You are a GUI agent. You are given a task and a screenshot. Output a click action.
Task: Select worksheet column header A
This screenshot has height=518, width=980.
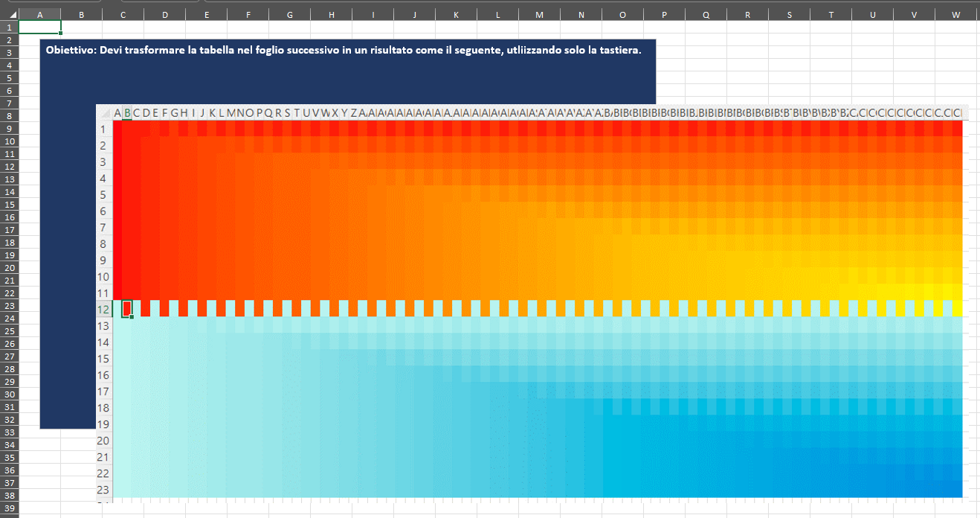pyautogui.click(x=39, y=15)
